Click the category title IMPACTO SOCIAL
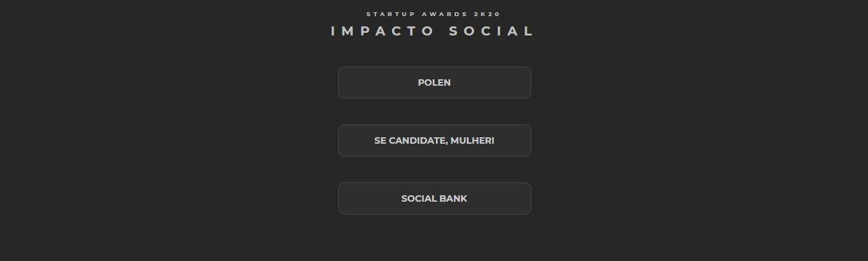Viewport: 868px width, 261px height. click(x=433, y=32)
